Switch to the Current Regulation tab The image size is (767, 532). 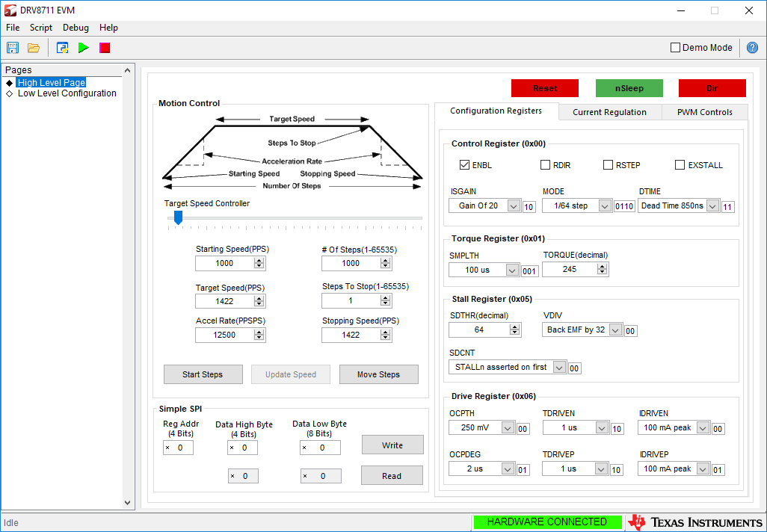(x=609, y=112)
